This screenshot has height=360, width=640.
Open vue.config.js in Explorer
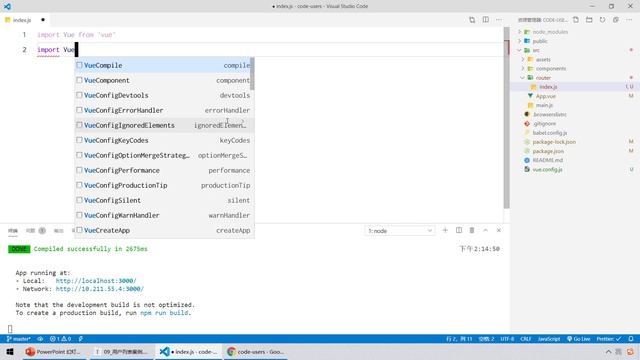547,169
